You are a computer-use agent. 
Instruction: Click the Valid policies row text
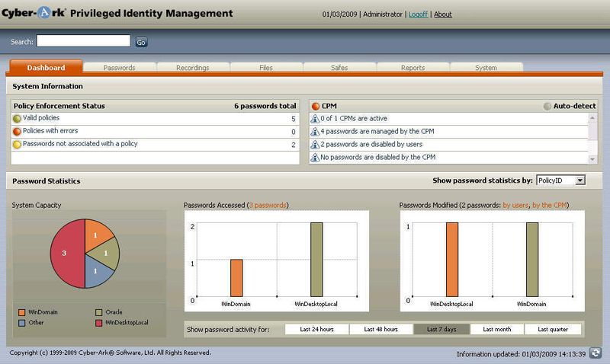point(41,118)
